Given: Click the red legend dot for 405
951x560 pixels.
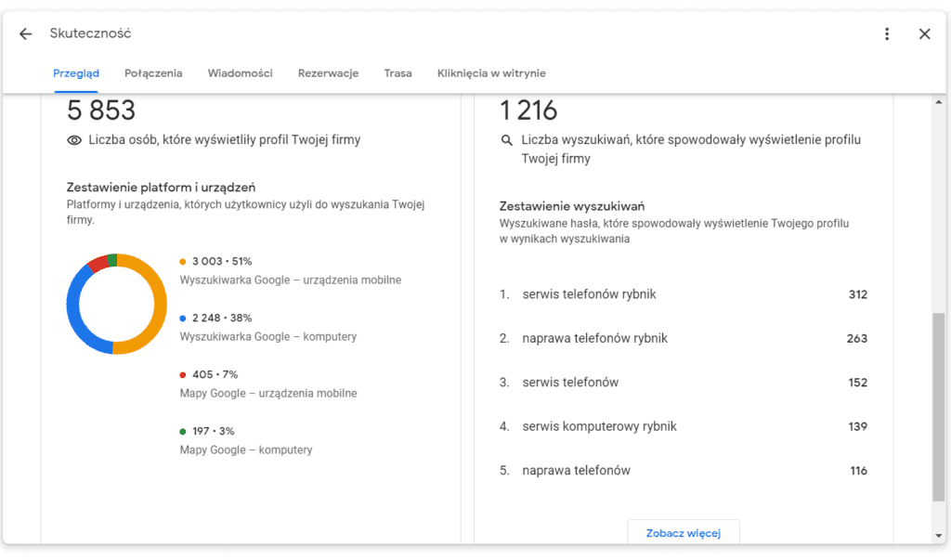Looking at the screenshot, I should pos(183,375).
